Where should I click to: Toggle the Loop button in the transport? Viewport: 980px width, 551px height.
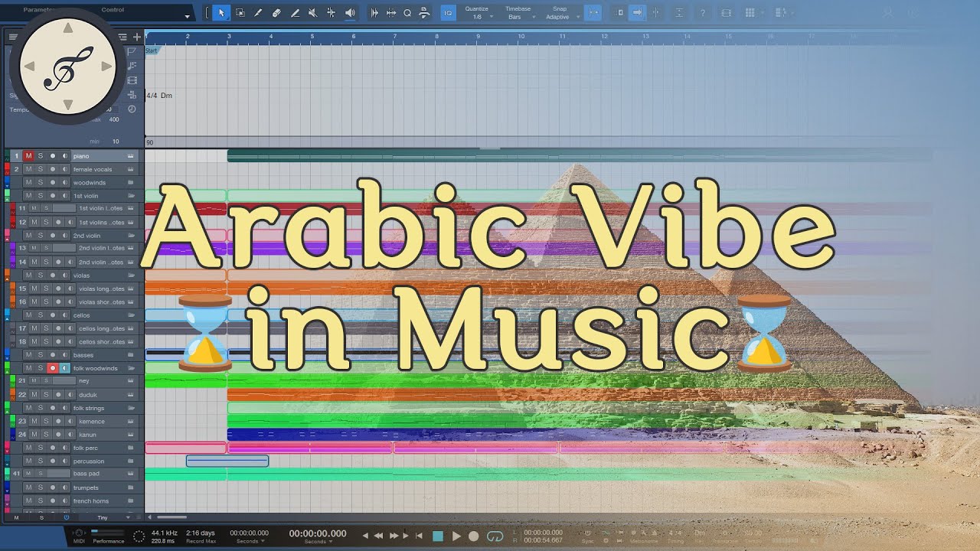495,536
